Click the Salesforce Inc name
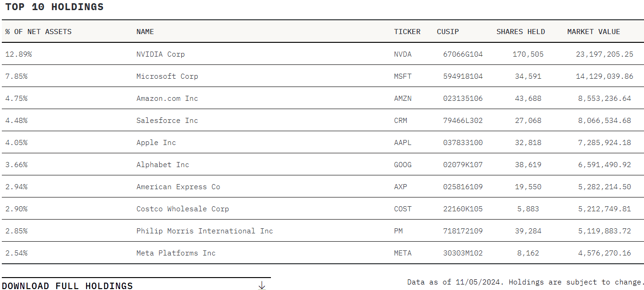The width and height of the screenshot is (644, 290). 167,121
